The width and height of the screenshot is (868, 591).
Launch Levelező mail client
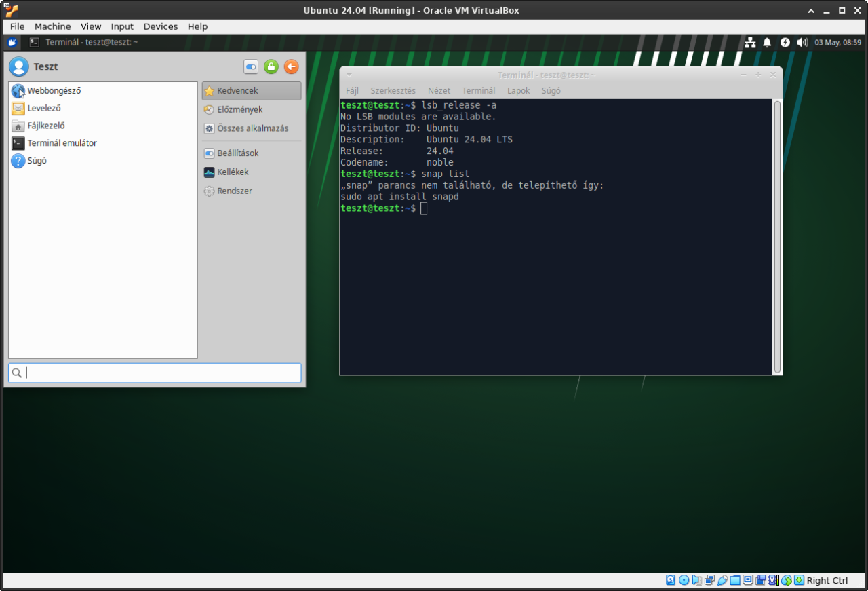[x=103, y=108]
